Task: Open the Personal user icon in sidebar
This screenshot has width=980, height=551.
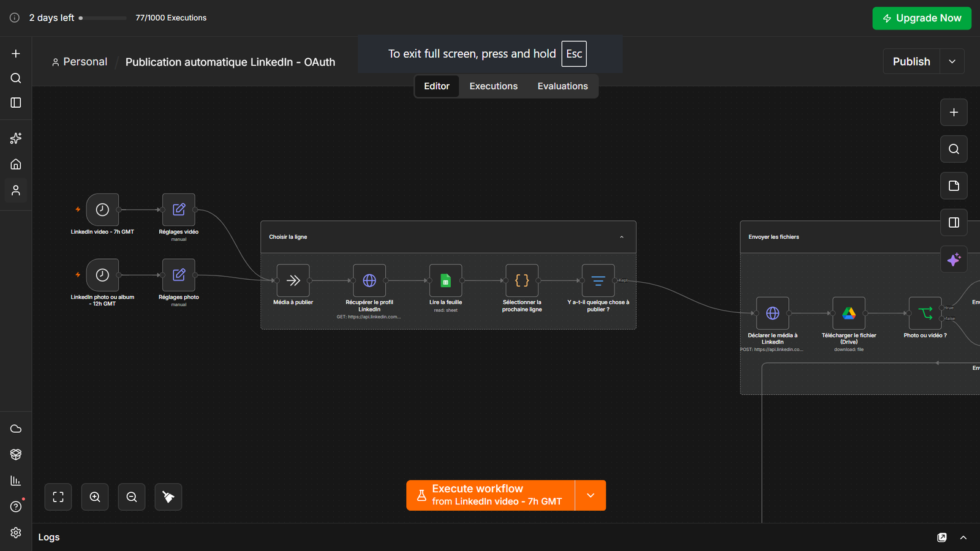Action: pos(16,190)
